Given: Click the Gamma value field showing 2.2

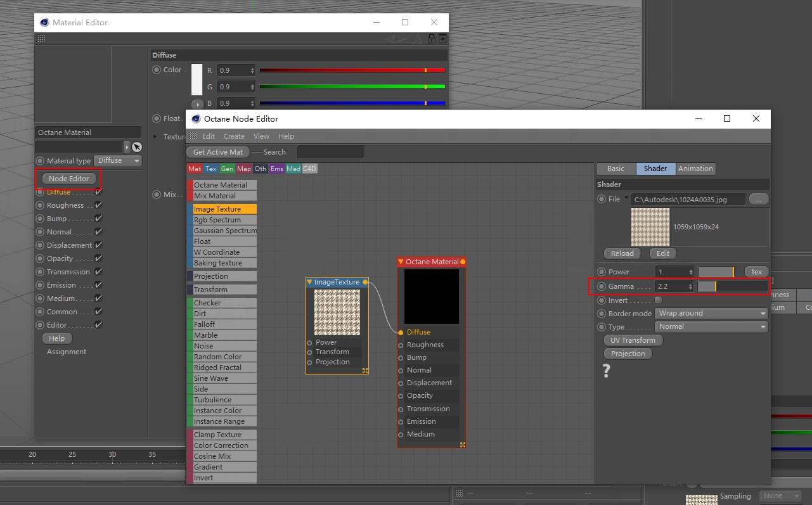Looking at the screenshot, I should [x=674, y=286].
